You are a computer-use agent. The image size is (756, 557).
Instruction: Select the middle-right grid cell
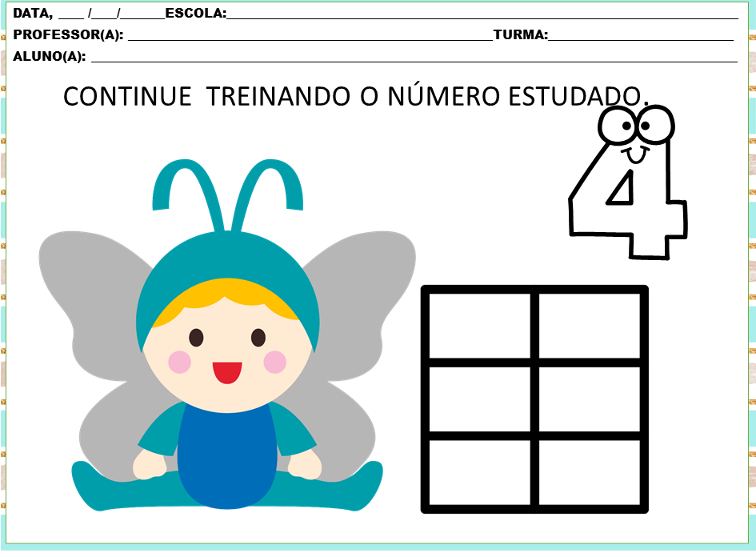coord(590,399)
